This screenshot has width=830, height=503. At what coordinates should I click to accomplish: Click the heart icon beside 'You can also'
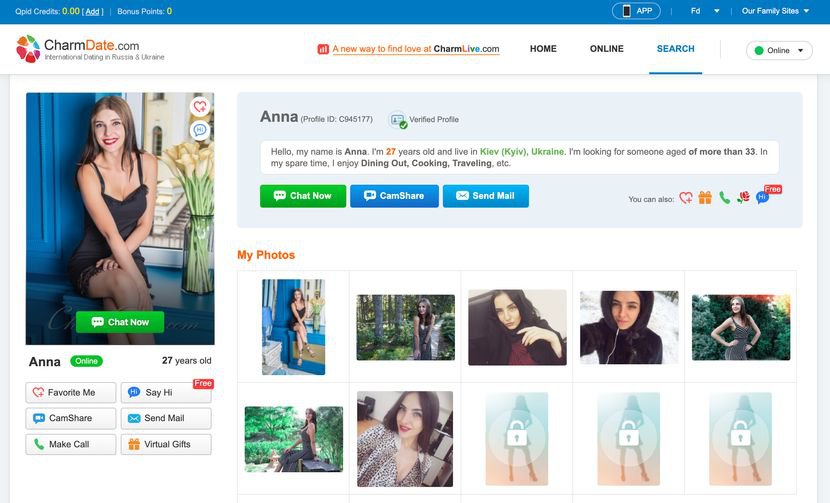tap(685, 198)
